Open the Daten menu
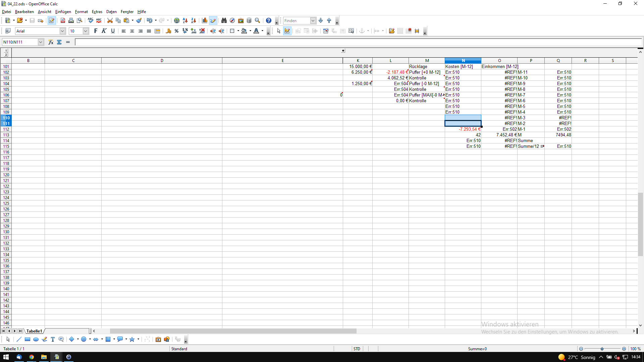The image size is (644, 362). 111,12
